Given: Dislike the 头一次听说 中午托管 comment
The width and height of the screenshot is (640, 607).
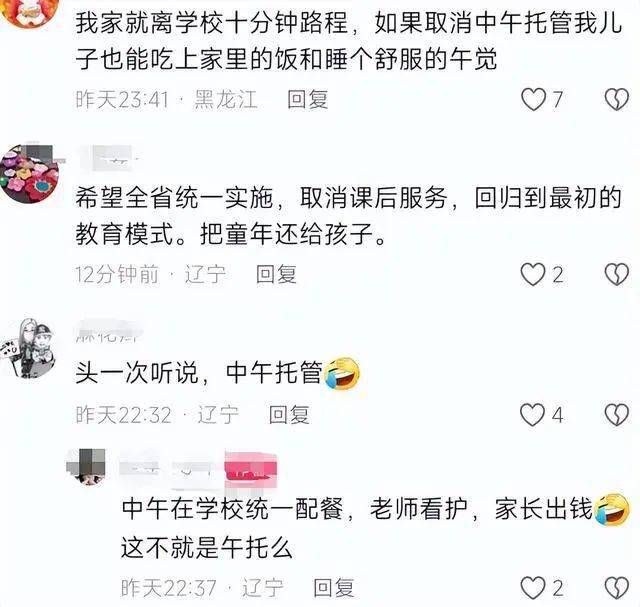Looking at the screenshot, I should [x=617, y=415].
